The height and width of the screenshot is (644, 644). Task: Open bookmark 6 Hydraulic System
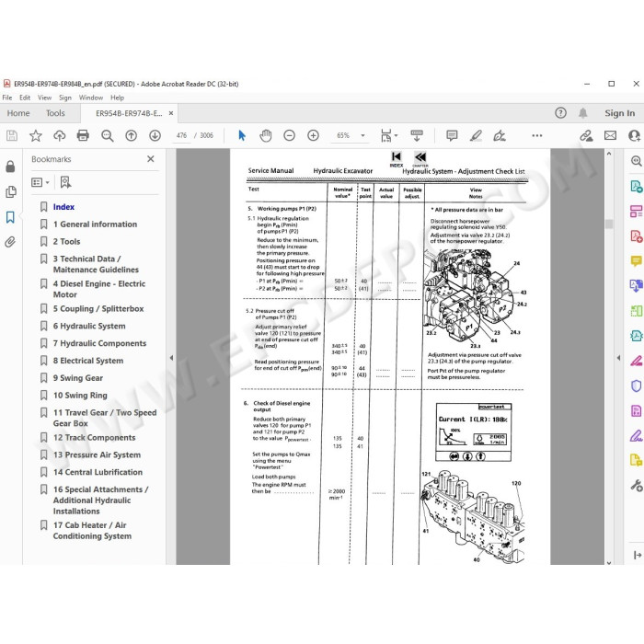click(89, 326)
